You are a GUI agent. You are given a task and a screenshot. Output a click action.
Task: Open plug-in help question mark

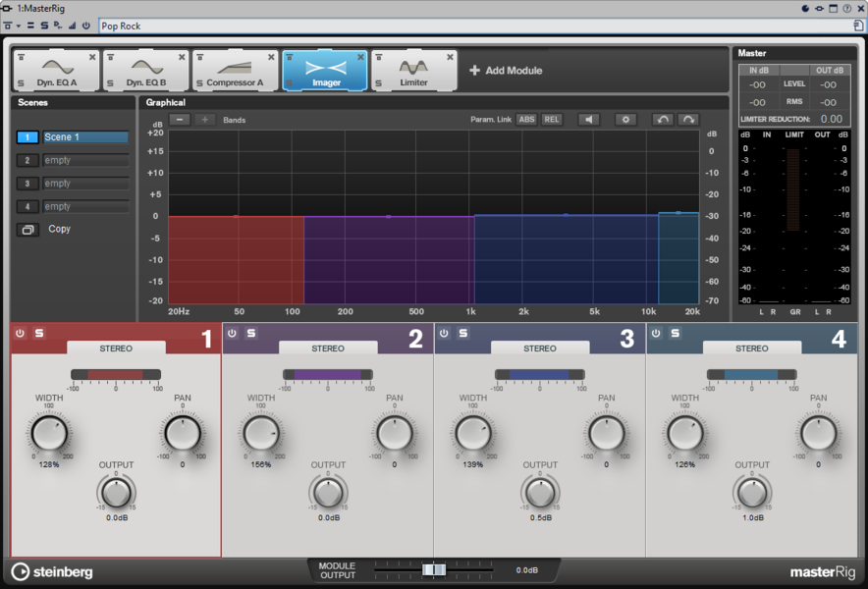pos(847,8)
